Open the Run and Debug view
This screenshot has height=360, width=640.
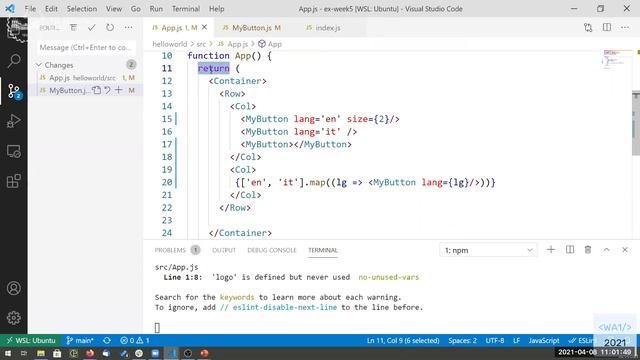tap(14, 121)
